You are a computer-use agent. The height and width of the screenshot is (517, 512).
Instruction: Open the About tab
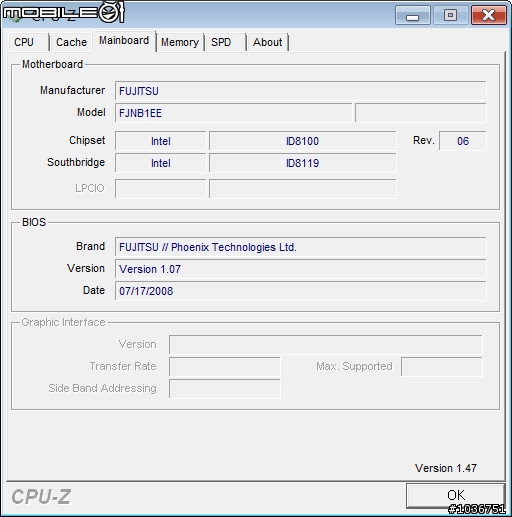click(267, 42)
